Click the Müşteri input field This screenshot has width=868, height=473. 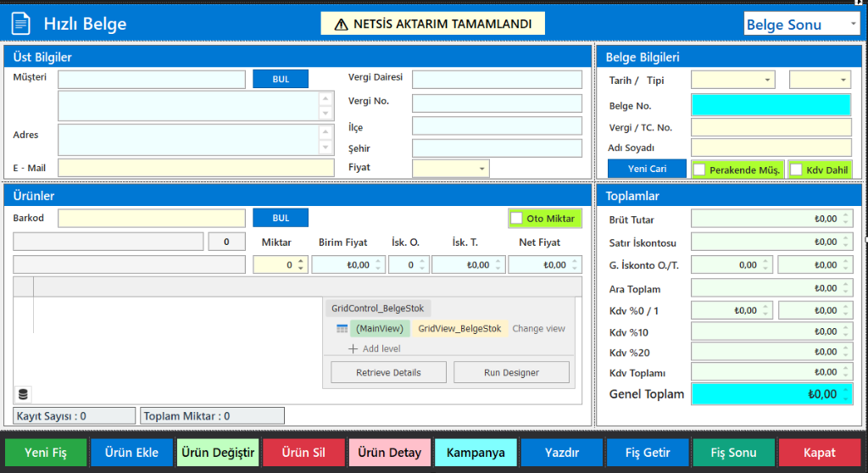coord(152,79)
